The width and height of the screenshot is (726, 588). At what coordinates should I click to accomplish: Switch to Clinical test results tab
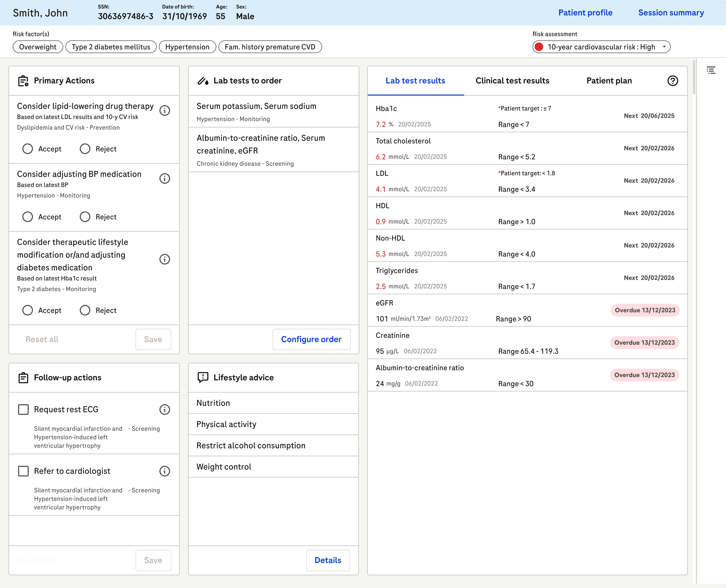click(512, 81)
